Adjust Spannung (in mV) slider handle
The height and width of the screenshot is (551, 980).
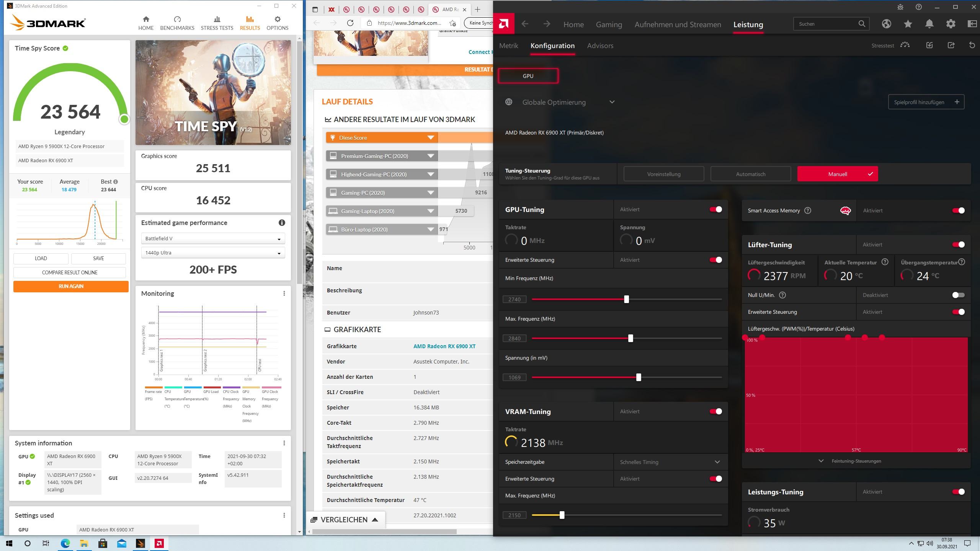tap(639, 377)
